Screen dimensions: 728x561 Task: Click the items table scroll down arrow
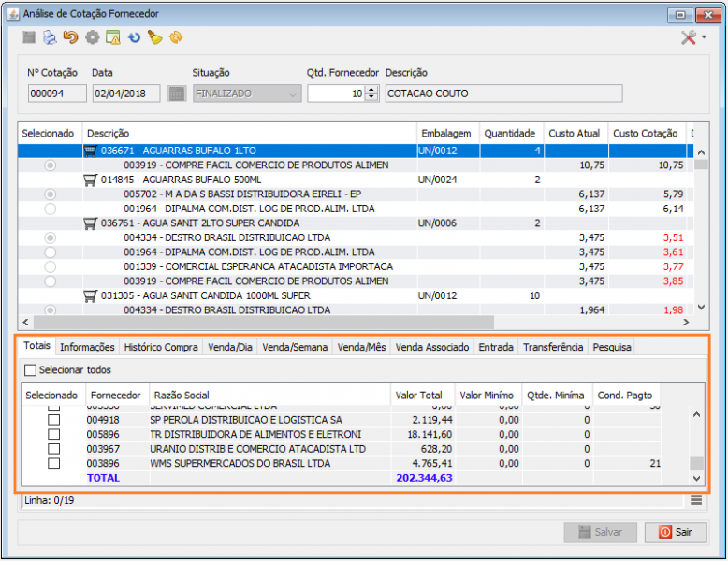click(x=701, y=307)
